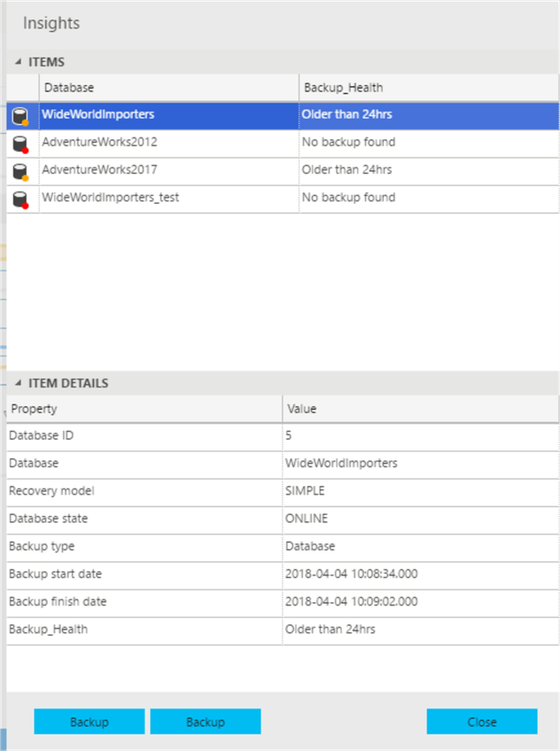Click the WideWorldImporters_test database icon
Viewport: 560px width, 751px height.
pos(19,199)
